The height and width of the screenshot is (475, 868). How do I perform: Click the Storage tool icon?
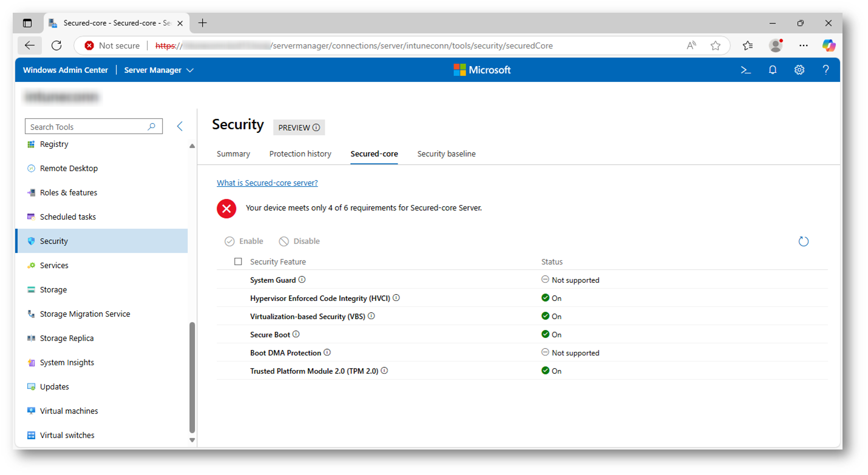pyautogui.click(x=31, y=290)
